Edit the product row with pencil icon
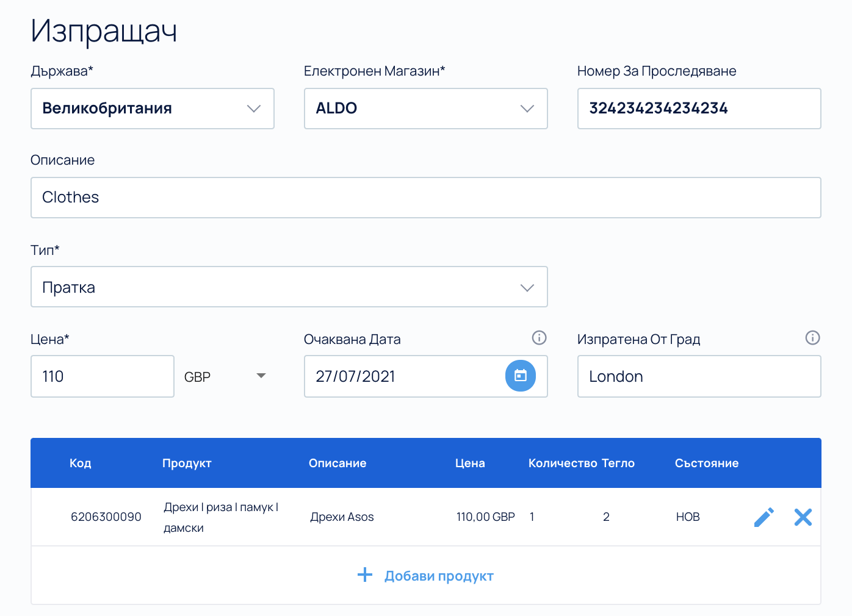Viewport: 852px width, 616px height. coord(764,517)
